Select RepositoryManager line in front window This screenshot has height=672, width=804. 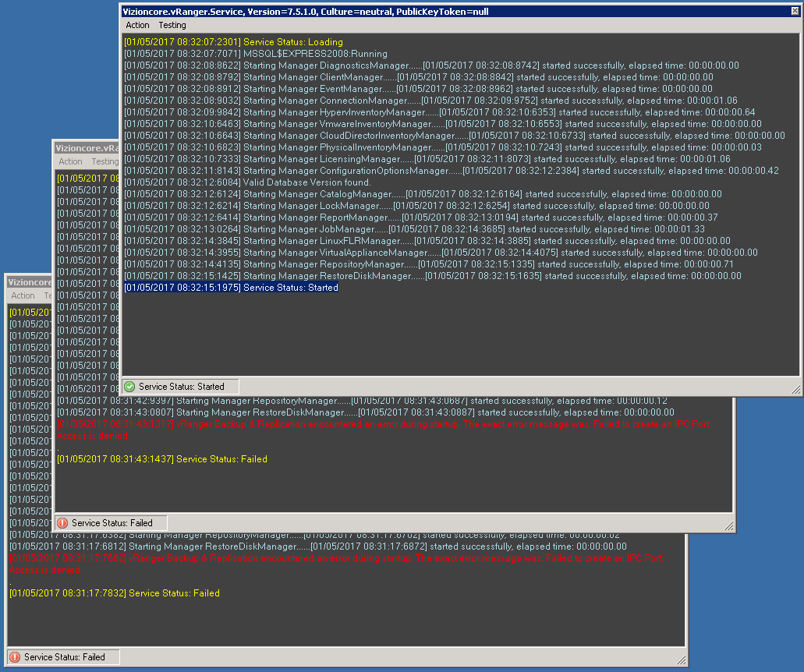click(429, 264)
